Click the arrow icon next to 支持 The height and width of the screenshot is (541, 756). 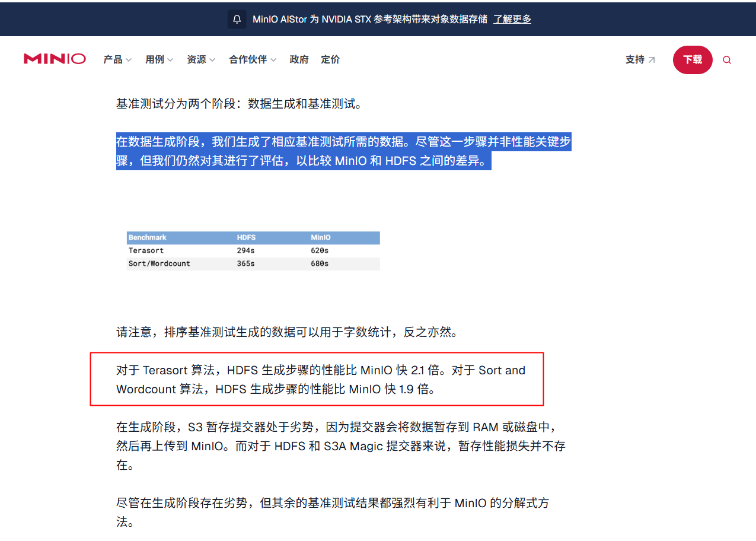(x=652, y=60)
